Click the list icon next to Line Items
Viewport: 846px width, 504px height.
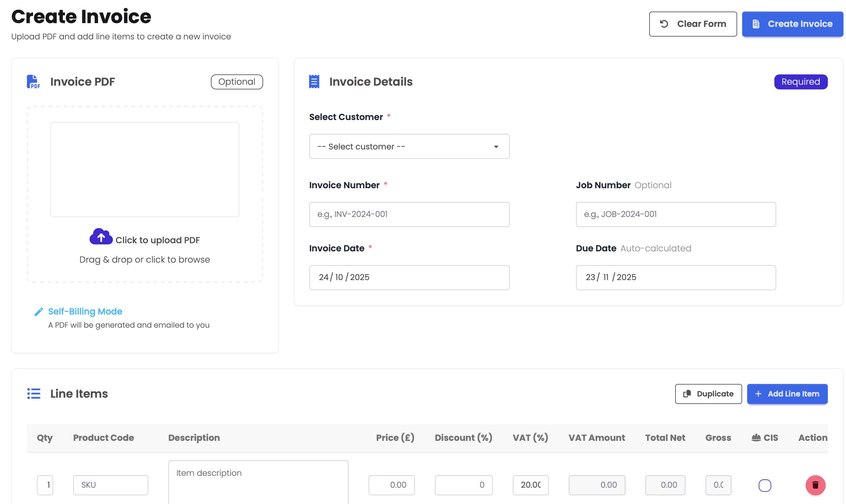(34, 394)
